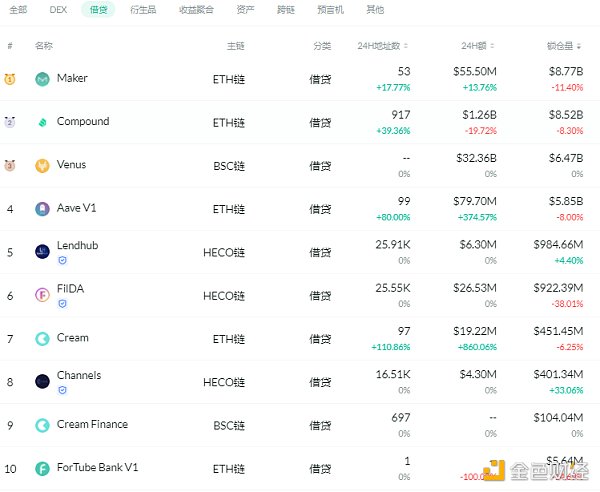This screenshot has height=492, width=600.
Task: Click the verified shield badge under Lendhub
Action: 62,260
